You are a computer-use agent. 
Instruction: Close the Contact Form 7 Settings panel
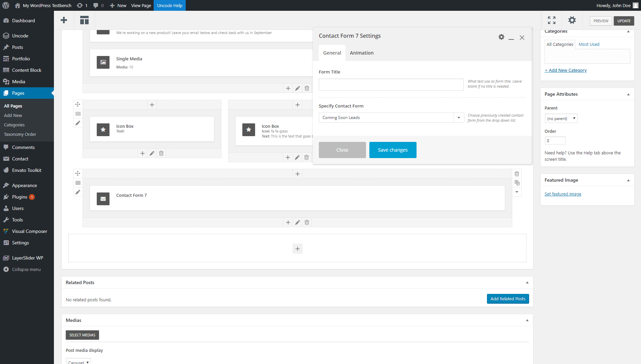522,38
